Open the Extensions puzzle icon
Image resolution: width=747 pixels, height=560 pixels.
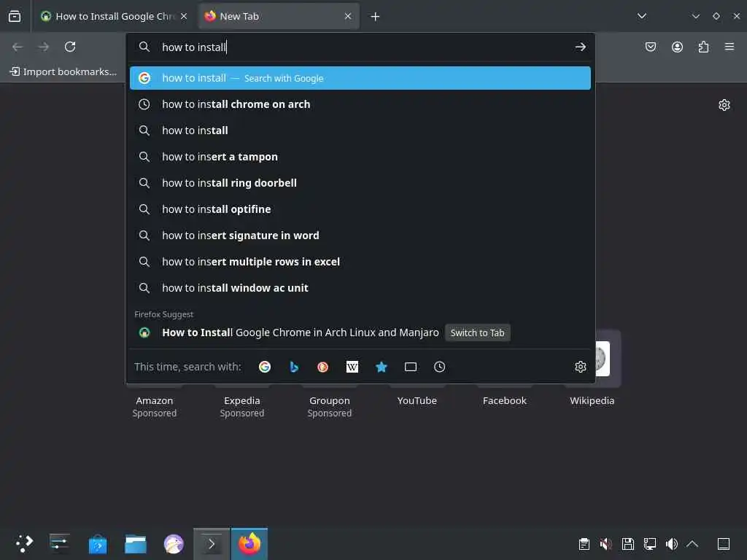coord(703,47)
